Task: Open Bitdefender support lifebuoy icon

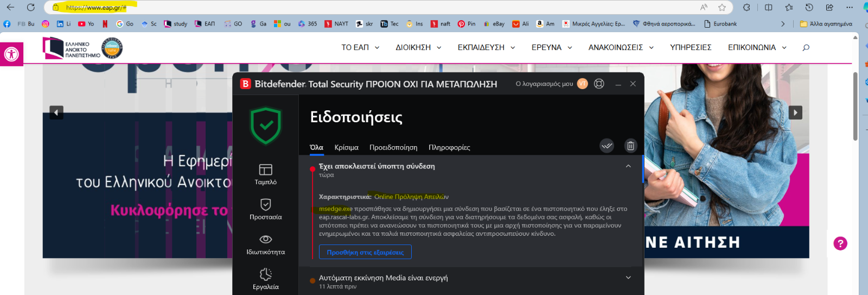Action: [599, 84]
